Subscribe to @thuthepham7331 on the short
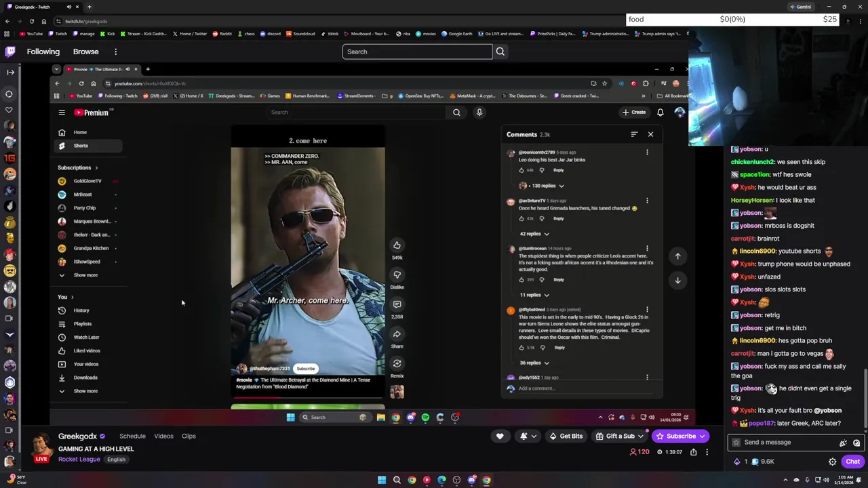Image resolution: width=868 pixels, height=488 pixels. click(306, 369)
